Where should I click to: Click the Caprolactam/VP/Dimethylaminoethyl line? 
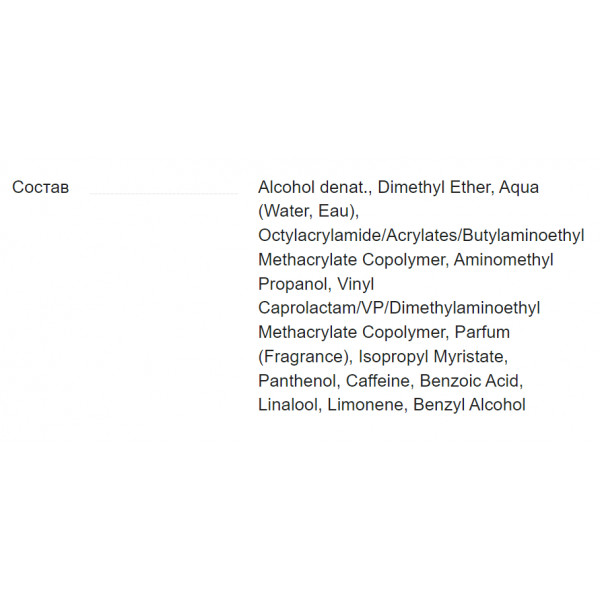[x=399, y=308]
